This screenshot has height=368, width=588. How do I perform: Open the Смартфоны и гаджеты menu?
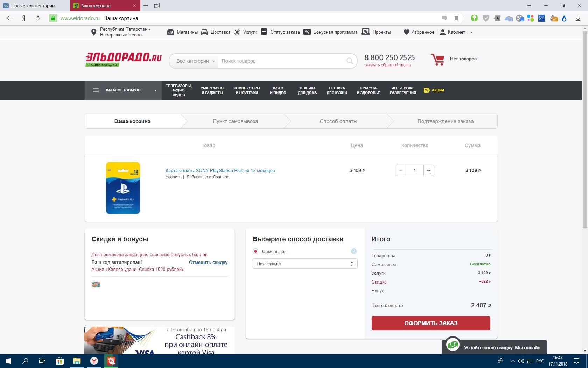[212, 90]
